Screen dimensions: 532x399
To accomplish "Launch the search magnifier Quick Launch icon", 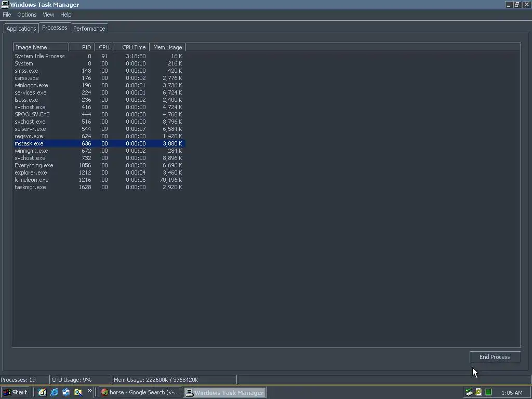I will pos(78,392).
